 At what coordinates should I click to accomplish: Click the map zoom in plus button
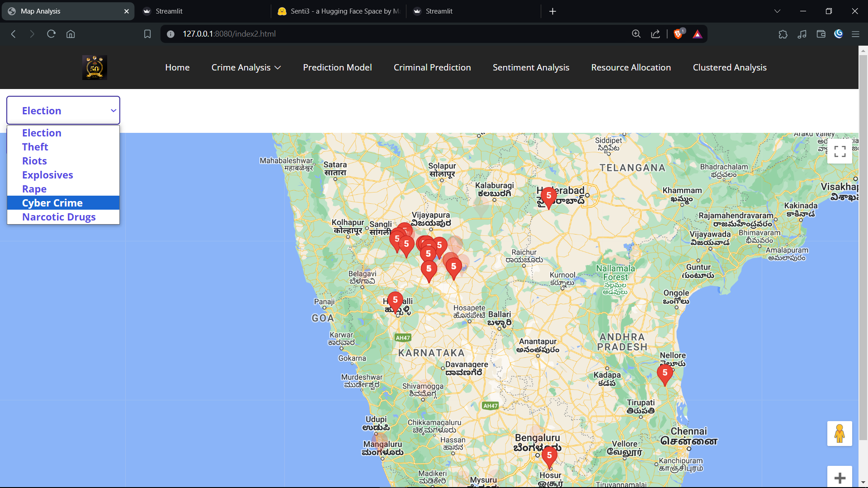click(840, 478)
